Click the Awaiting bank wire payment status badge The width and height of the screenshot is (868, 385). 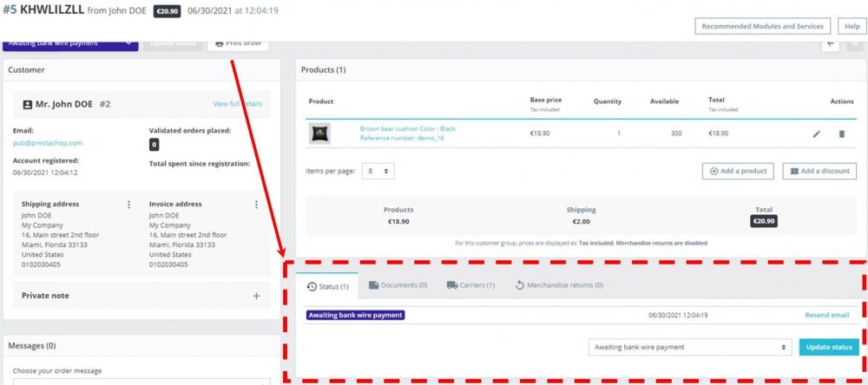[355, 316]
